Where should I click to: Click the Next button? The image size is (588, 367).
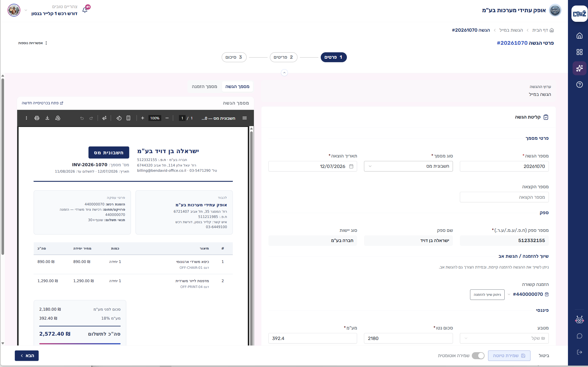pos(27,356)
